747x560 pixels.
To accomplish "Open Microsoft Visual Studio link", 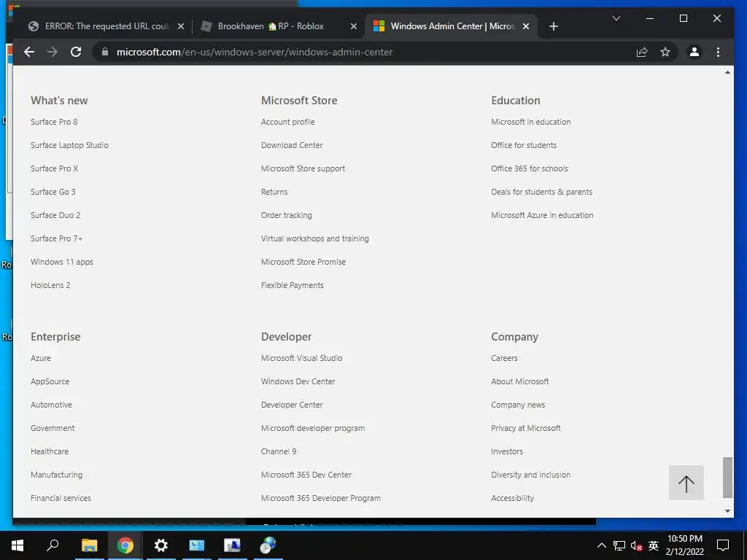I will (301, 358).
